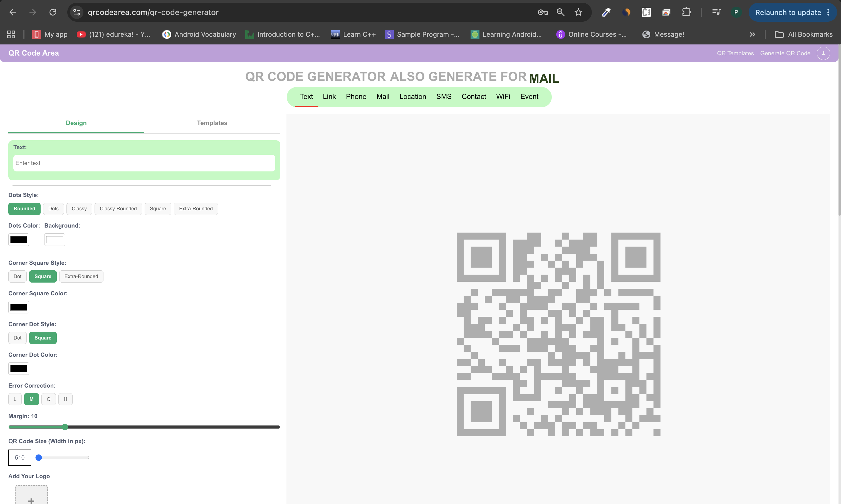Open the All Bookmarks folder
The image size is (841, 504).
pyautogui.click(x=804, y=34)
